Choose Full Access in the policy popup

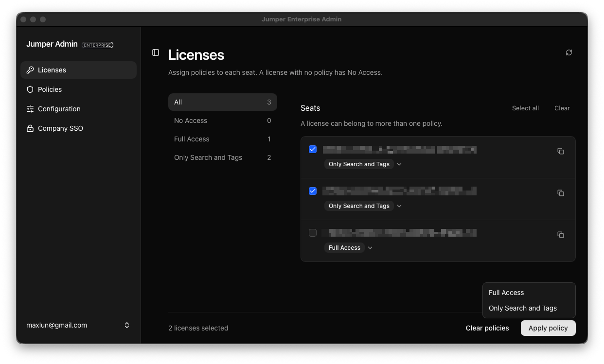529,293
